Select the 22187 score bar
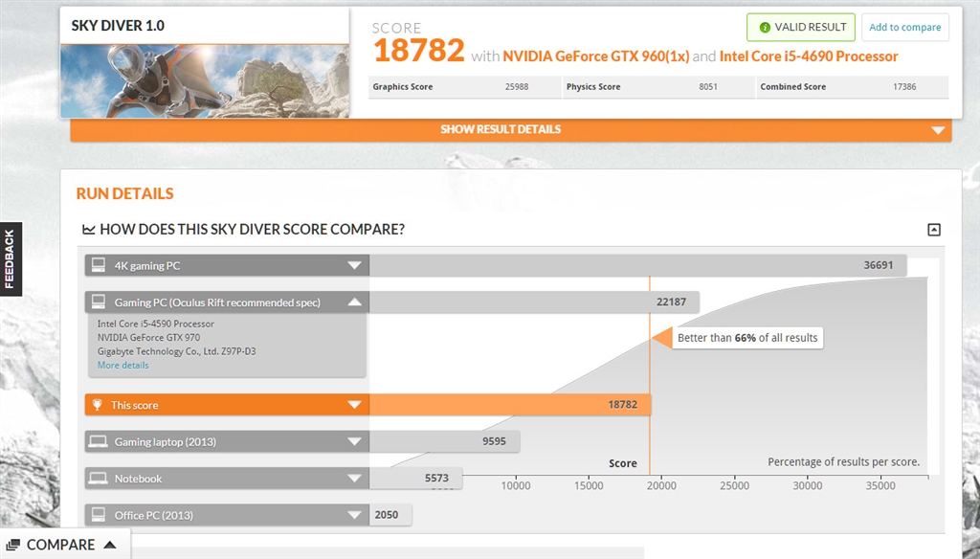Image resolution: width=980 pixels, height=559 pixels. 534,302
